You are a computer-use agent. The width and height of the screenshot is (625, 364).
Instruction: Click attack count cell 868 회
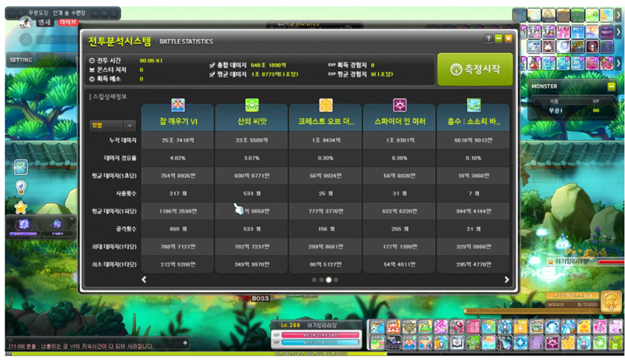click(x=178, y=229)
